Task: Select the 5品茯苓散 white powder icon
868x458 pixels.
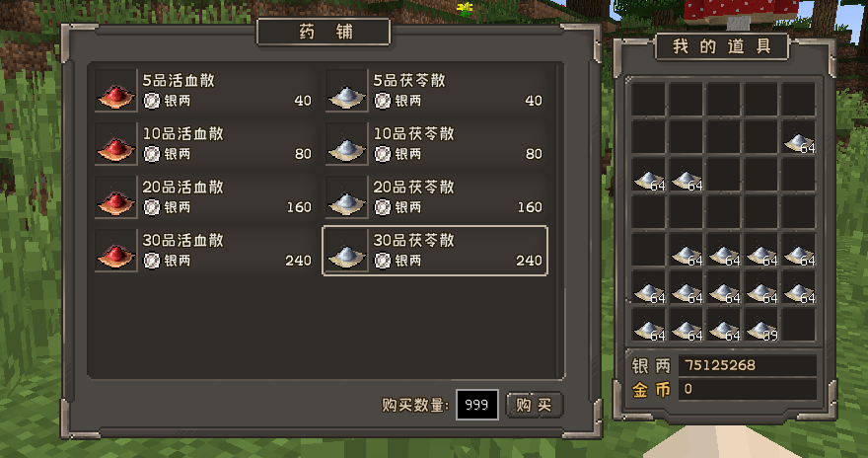Action: coord(346,91)
